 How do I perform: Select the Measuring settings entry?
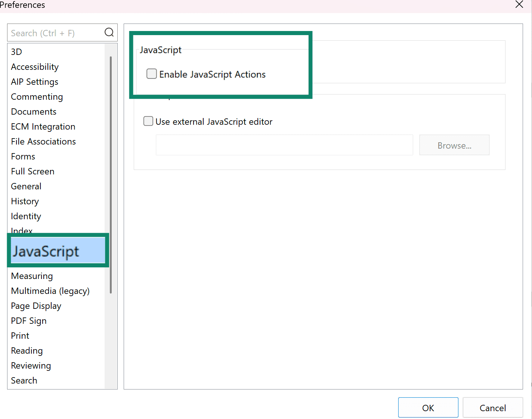[32, 276]
